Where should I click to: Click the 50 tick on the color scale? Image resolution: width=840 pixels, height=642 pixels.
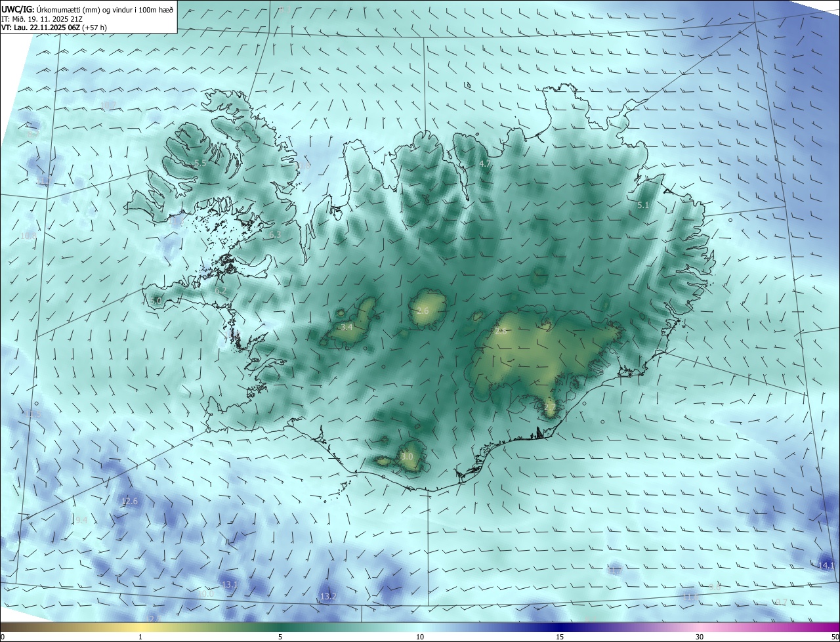835,637
